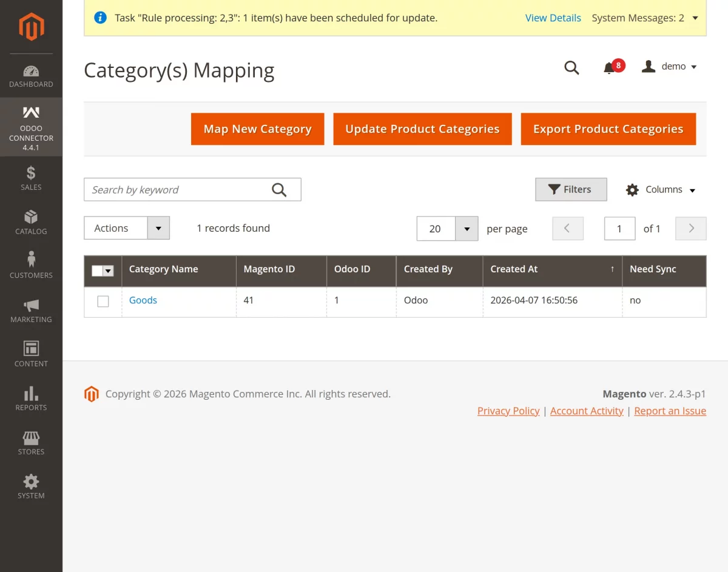Click the keyword search magnifier icon
The height and width of the screenshot is (572, 728).
click(279, 190)
